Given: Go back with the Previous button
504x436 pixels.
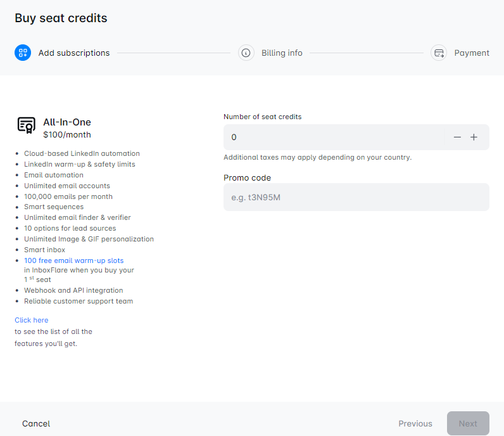Looking at the screenshot, I should click(415, 423).
